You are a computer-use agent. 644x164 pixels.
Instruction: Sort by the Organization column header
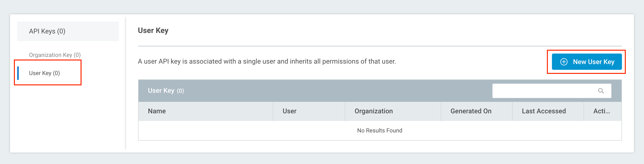click(373, 111)
